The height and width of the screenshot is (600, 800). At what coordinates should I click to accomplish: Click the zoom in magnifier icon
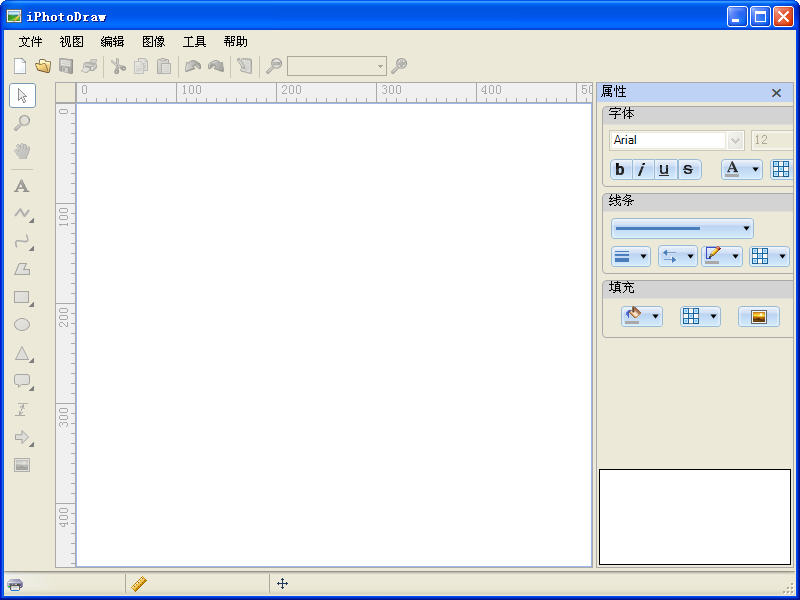pos(399,66)
